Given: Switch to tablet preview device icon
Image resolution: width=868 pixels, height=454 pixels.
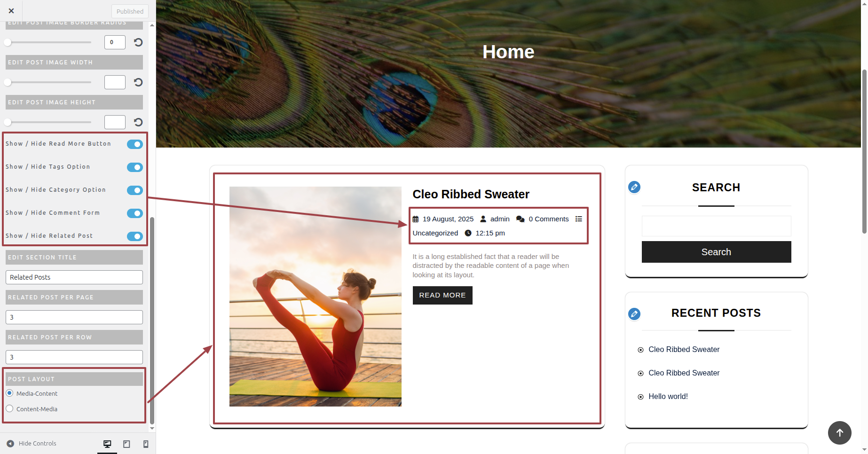Looking at the screenshot, I should [126, 444].
